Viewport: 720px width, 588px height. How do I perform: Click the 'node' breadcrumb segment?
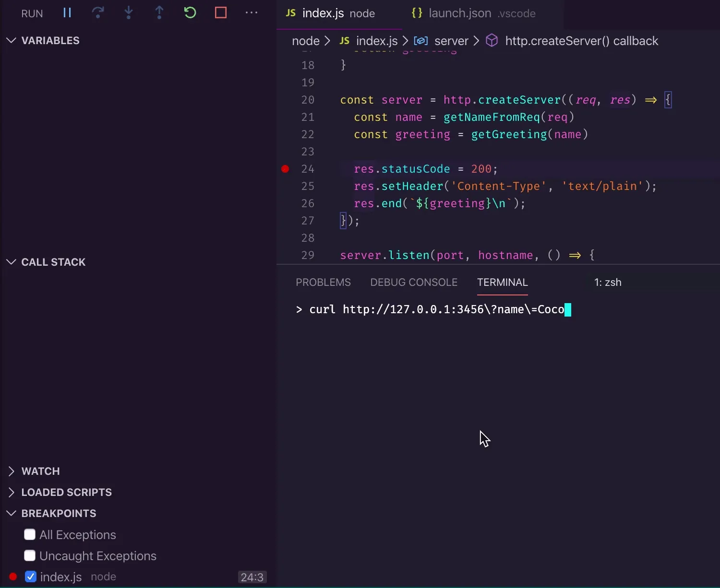tap(306, 41)
